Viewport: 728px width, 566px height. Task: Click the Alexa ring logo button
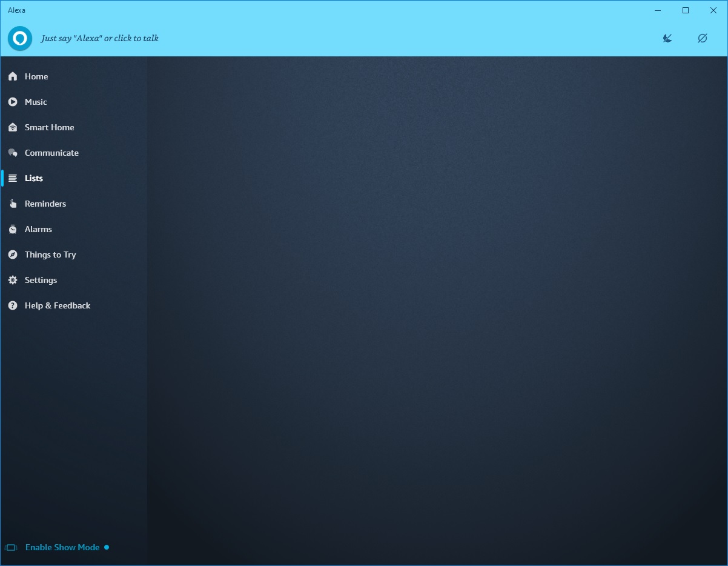20,38
